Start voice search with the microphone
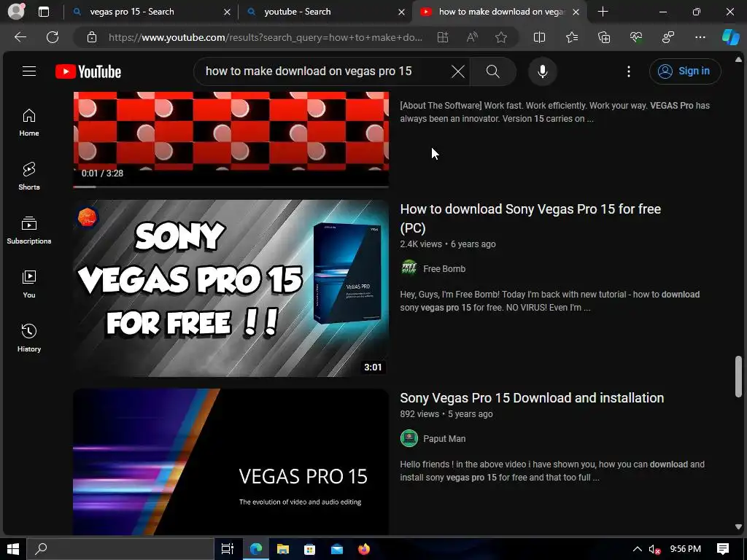The width and height of the screenshot is (747, 560). tap(542, 71)
